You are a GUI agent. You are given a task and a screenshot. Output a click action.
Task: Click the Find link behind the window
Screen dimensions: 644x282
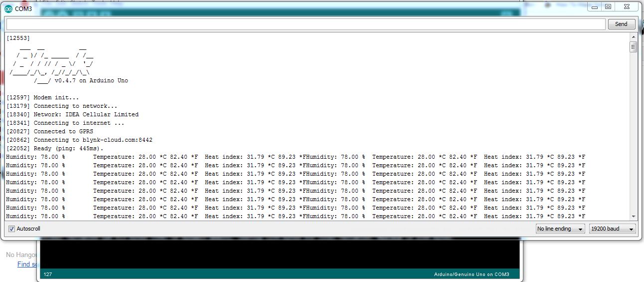pyautogui.click(x=27, y=265)
